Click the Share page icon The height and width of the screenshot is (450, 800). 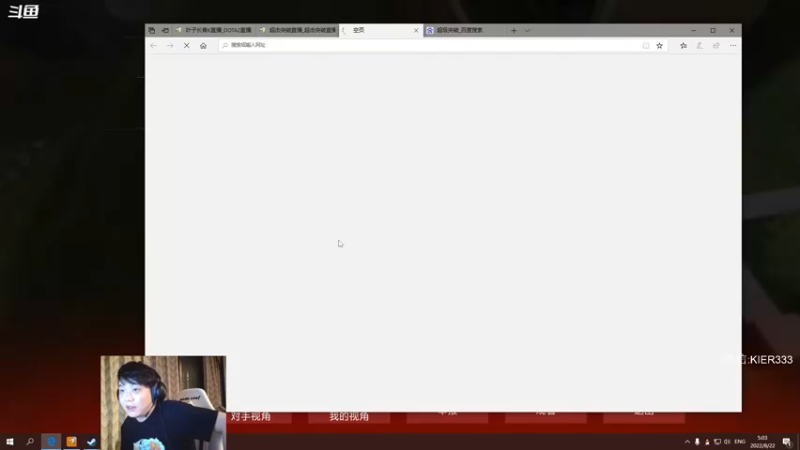click(716, 45)
